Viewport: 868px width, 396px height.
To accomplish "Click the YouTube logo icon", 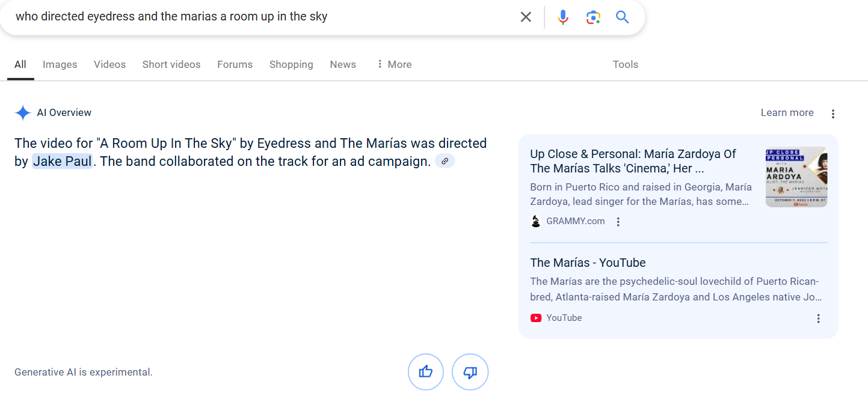I will coord(536,318).
